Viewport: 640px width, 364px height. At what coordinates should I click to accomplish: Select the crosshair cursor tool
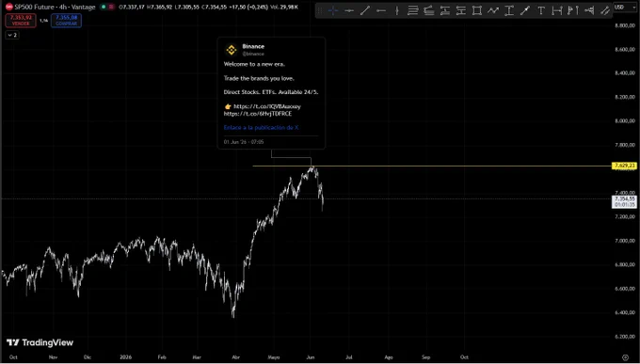click(x=333, y=11)
